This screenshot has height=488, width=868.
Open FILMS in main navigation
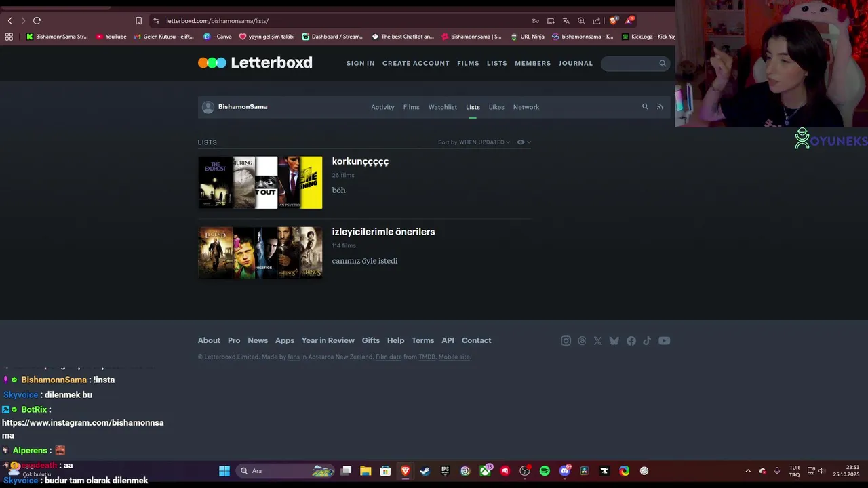(x=468, y=63)
